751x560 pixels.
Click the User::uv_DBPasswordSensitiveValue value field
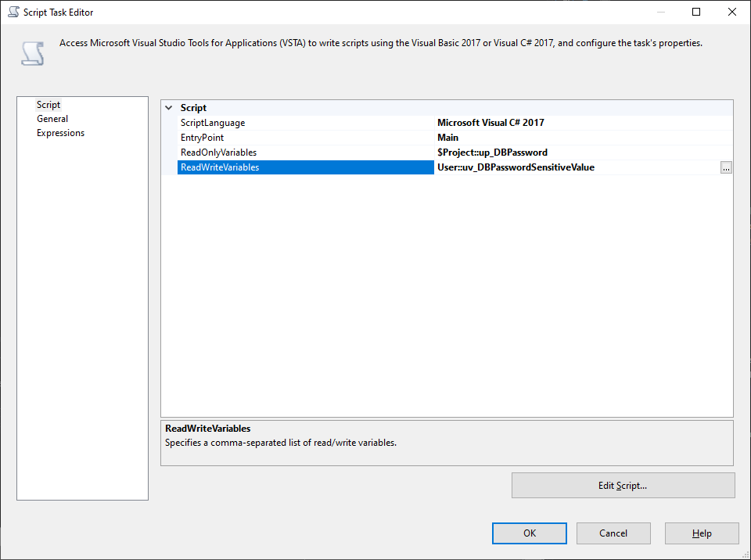(577, 167)
